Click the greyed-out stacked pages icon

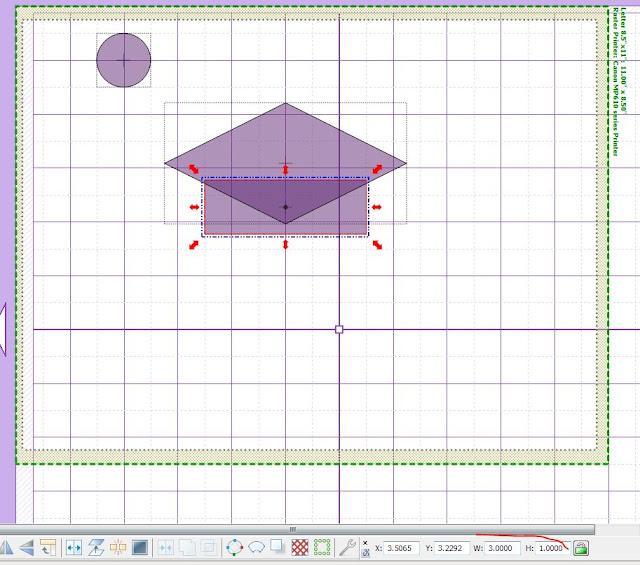point(187,547)
